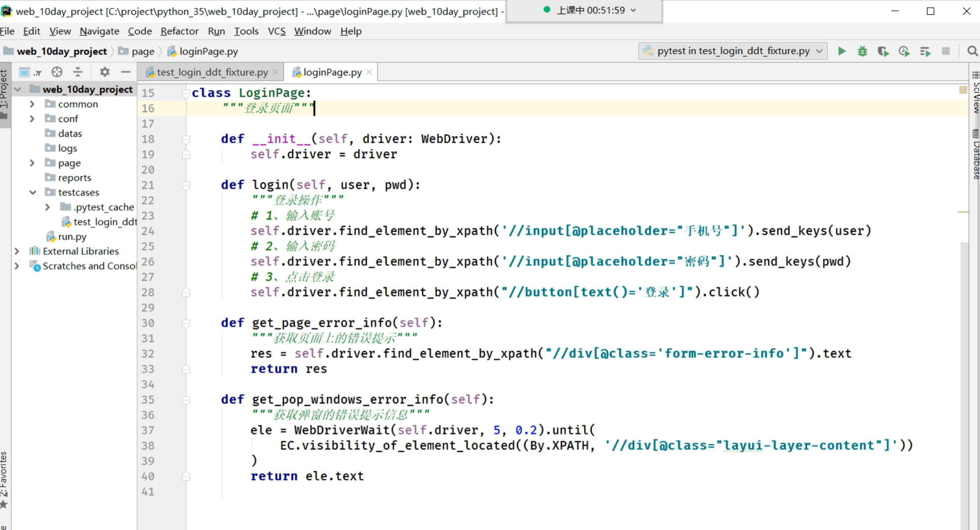
Task: Collapse the testcases folder
Action: pyautogui.click(x=32, y=192)
